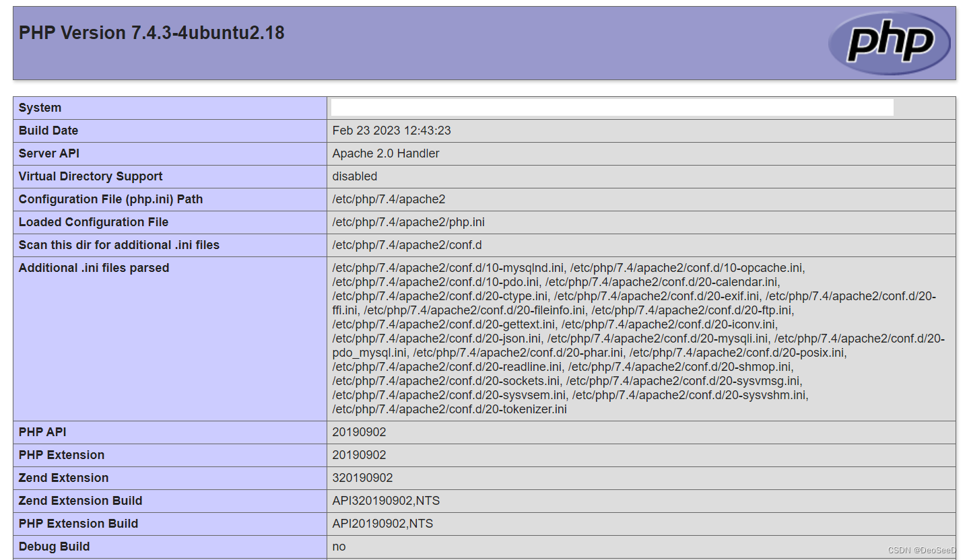Select the 20-readline.ini file path

pyautogui.click(x=446, y=367)
